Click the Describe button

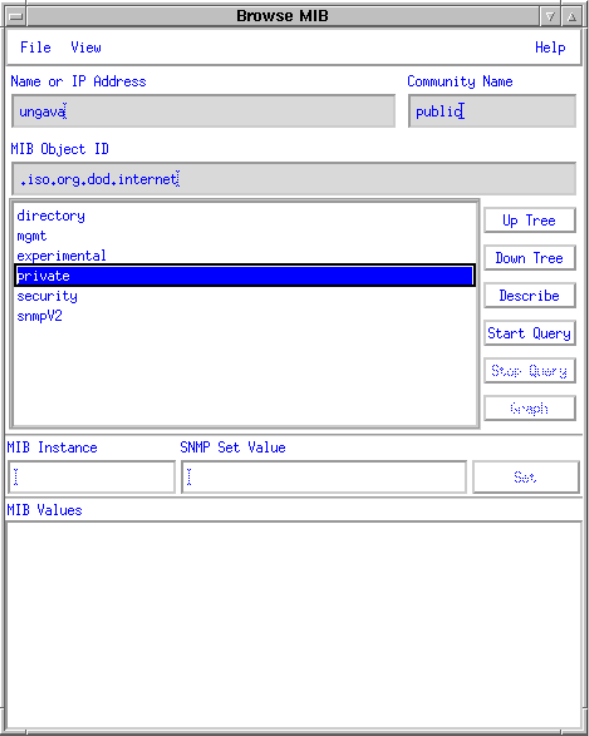(x=529, y=295)
